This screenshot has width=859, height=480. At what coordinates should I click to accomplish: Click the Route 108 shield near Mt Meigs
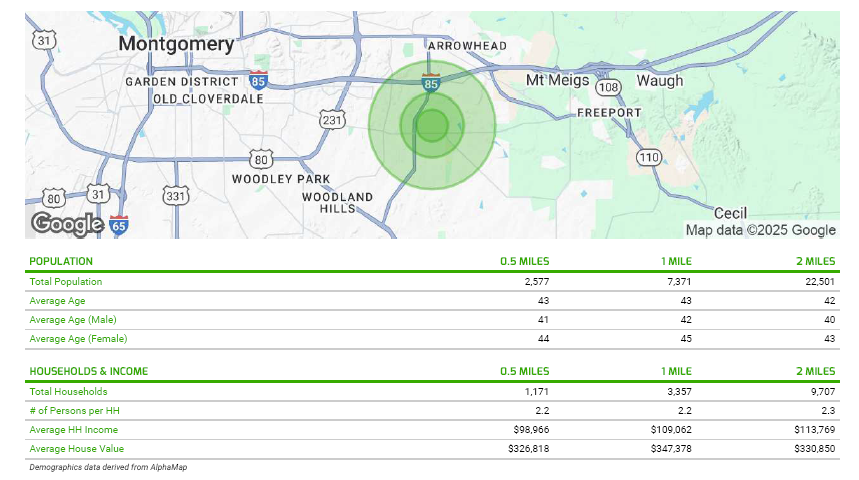pyautogui.click(x=609, y=87)
